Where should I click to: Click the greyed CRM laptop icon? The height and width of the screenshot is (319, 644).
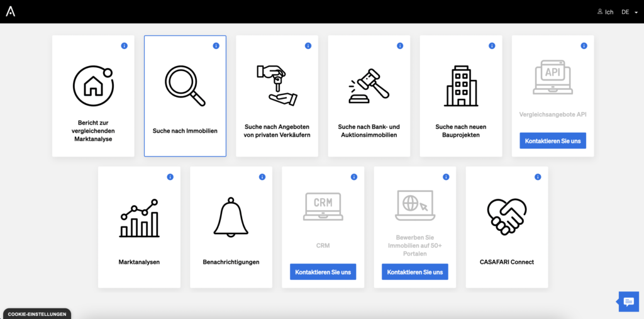pyautogui.click(x=323, y=207)
